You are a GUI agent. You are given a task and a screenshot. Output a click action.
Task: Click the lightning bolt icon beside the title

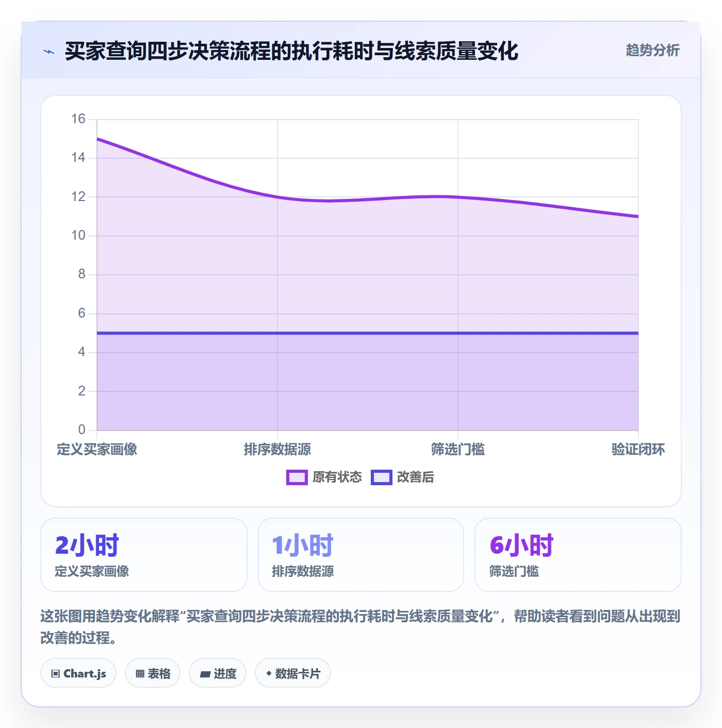[x=49, y=52]
